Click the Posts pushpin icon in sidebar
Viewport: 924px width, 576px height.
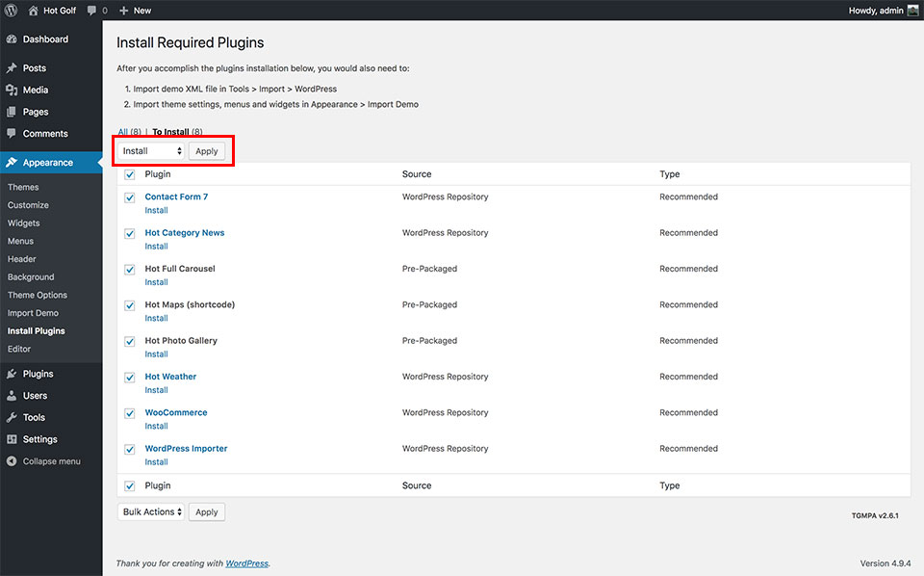(12, 68)
